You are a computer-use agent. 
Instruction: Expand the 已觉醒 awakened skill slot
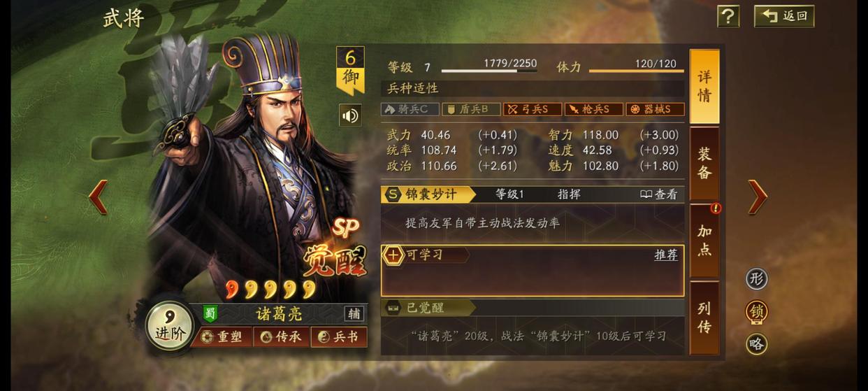tap(428, 308)
